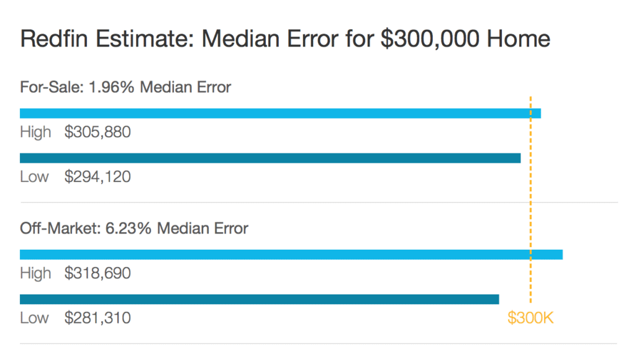Select the $294,120 low value label
The width and height of the screenshot is (636, 364).
98,176
